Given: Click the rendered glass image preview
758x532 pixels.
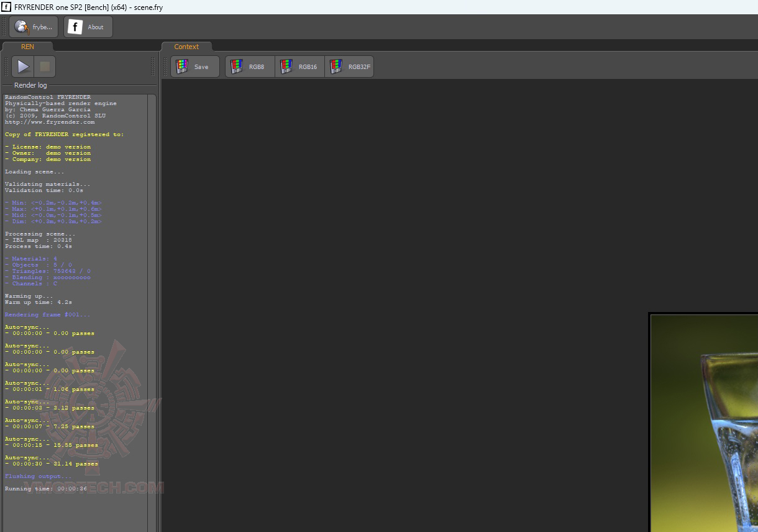Looking at the screenshot, I should click(x=703, y=423).
